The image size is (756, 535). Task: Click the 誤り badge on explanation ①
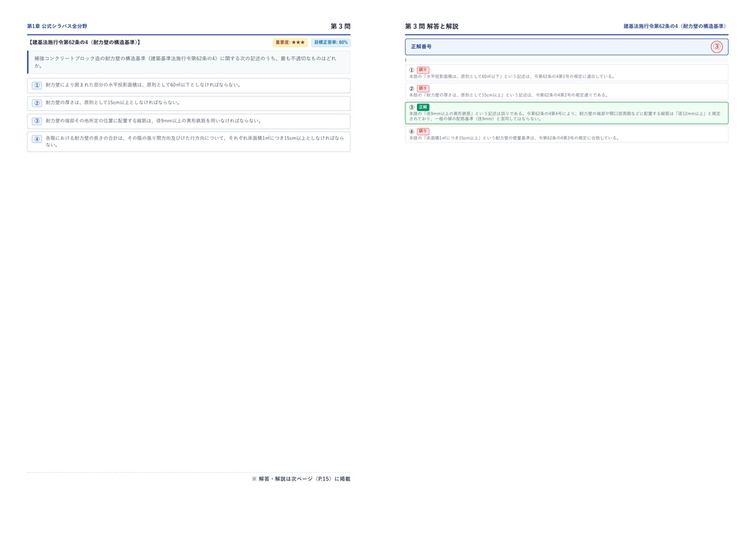[423, 70]
